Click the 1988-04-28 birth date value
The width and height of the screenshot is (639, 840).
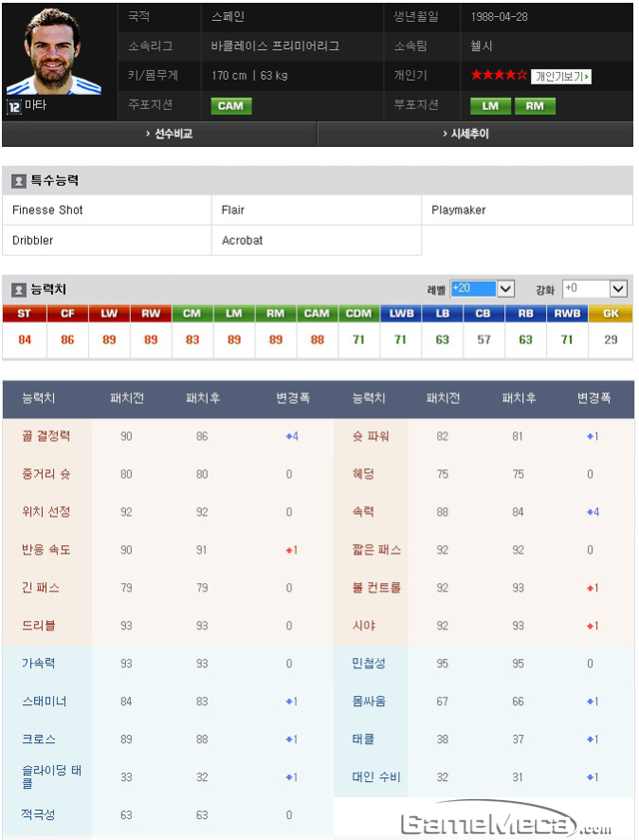pos(499,17)
